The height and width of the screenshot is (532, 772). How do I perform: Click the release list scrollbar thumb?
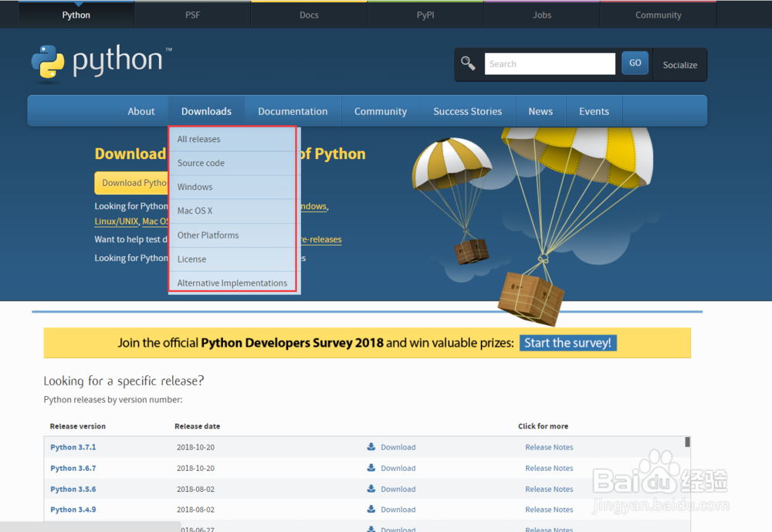click(687, 442)
